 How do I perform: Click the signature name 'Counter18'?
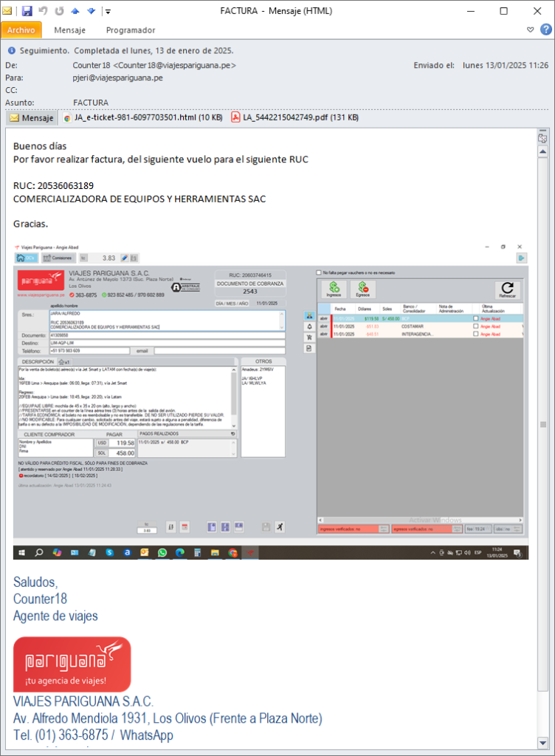coord(40,599)
